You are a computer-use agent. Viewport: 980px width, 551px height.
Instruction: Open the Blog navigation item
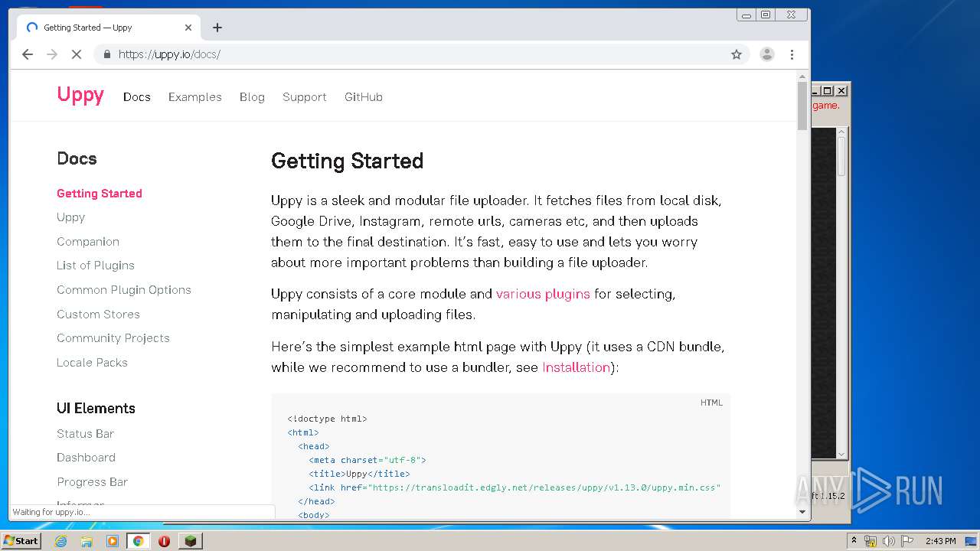coord(252,97)
